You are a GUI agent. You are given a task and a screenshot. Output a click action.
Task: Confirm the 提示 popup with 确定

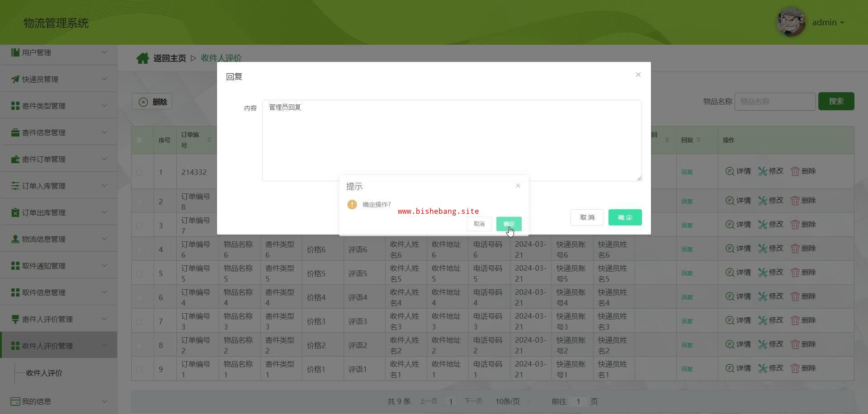tap(509, 224)
